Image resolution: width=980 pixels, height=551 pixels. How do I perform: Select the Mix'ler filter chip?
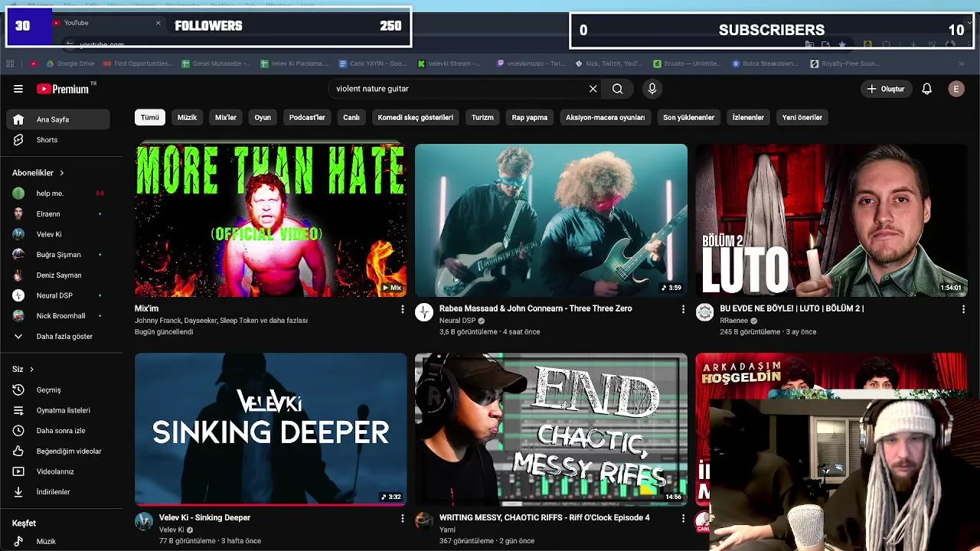pyautogui.click(x=226, y=118)
